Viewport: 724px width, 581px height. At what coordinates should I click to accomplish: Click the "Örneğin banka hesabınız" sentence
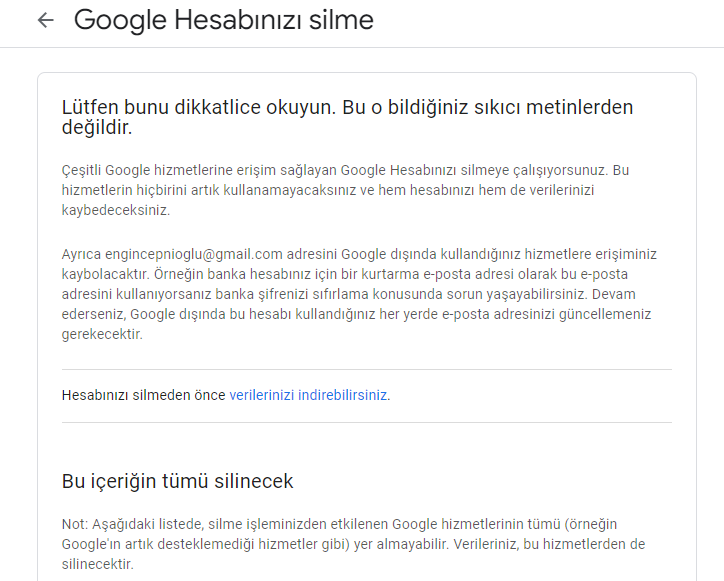click(200, 274)
